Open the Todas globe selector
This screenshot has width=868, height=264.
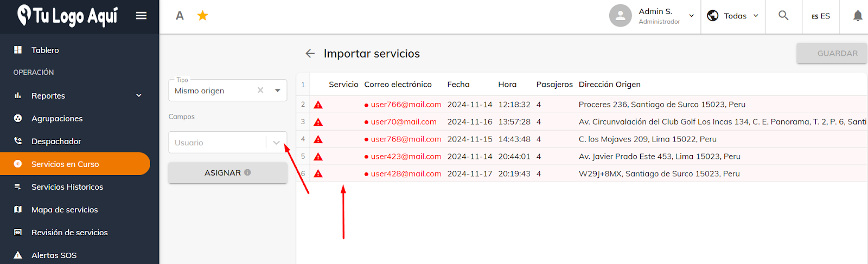coord(733,16)
